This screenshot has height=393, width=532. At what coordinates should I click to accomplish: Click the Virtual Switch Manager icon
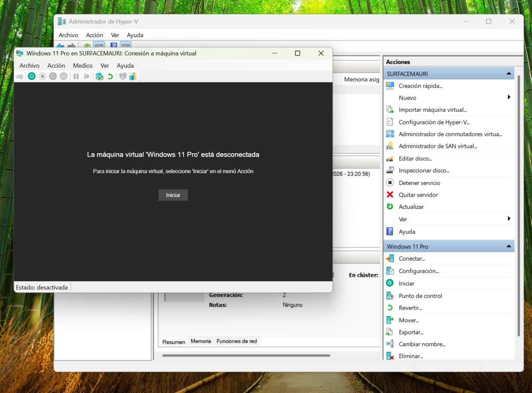point(390,134)
